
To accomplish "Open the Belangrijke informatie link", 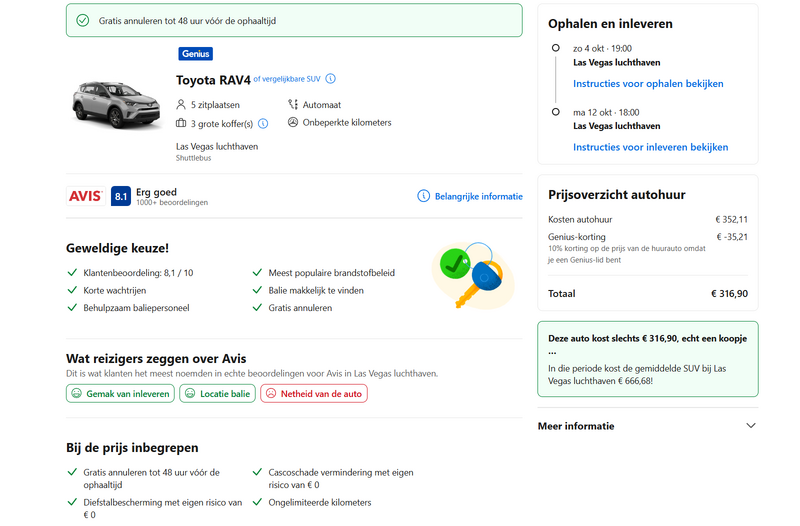I will [479, 196].
